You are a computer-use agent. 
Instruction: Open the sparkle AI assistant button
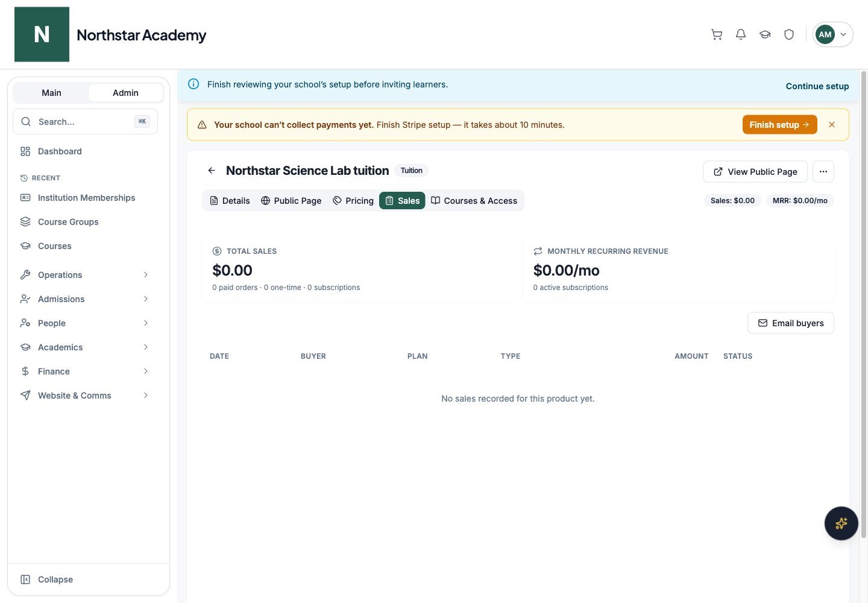(x=841, y=523)
